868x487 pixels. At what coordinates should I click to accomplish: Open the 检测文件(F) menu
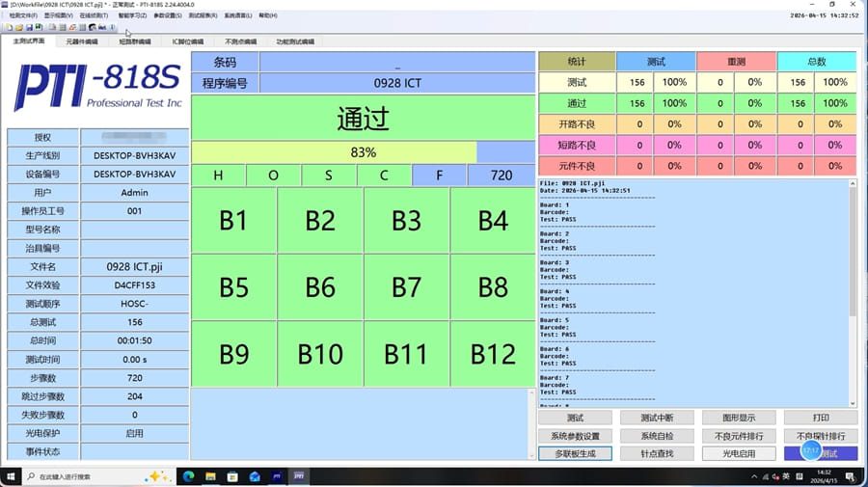23,15
